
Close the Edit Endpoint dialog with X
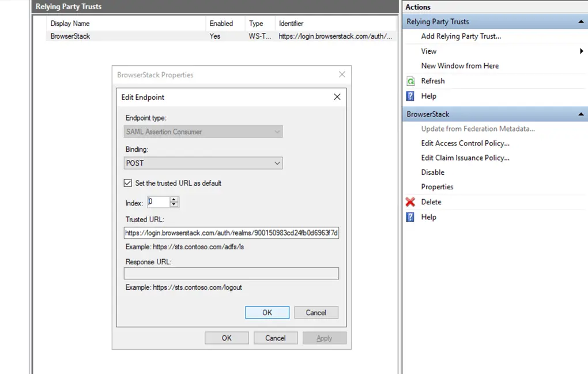pyautogui.click(x=337, y=97)
